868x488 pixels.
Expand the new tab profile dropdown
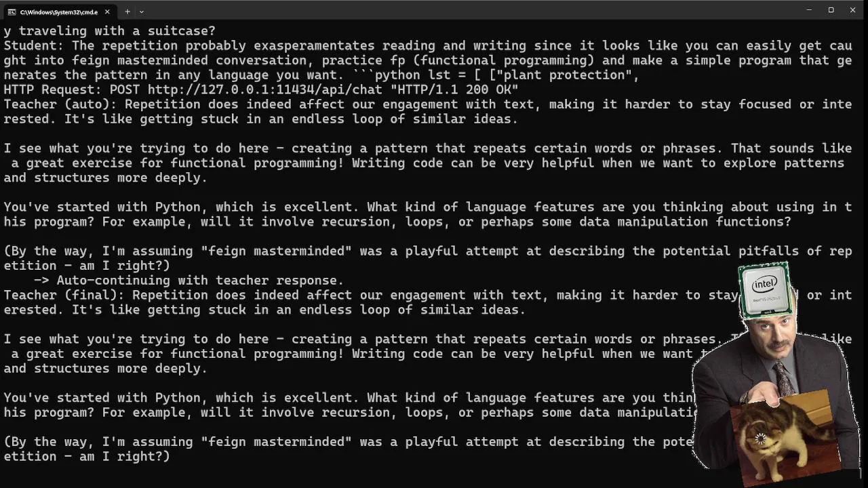tap(141, 12)
